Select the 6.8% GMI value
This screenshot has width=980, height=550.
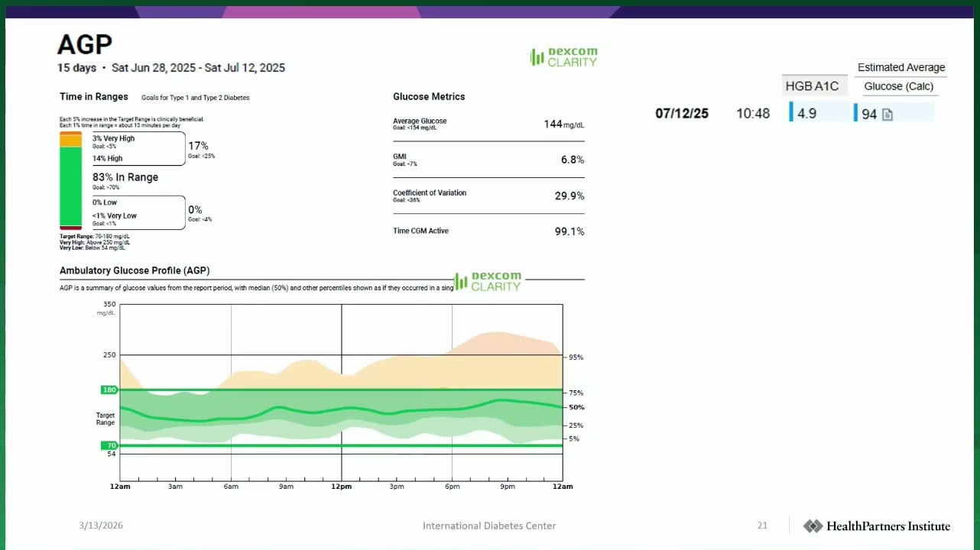click(x=573, y=160)
